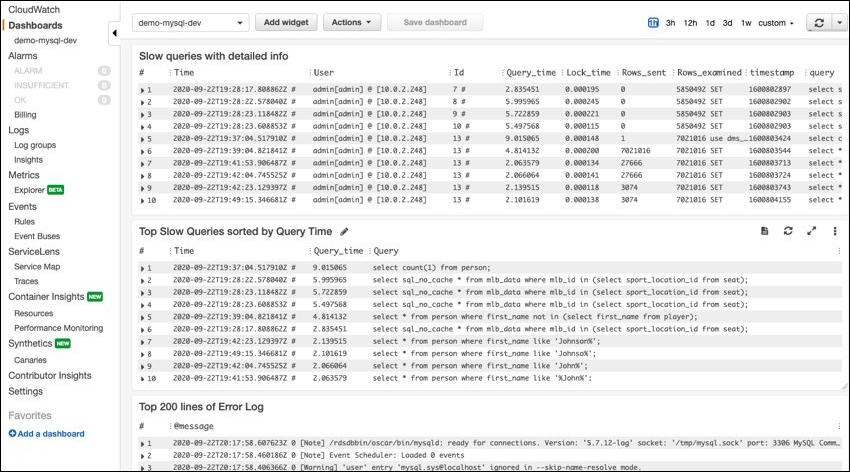
Task: Go to Service Map under ServiceLens
Action: tap(37, 267)
